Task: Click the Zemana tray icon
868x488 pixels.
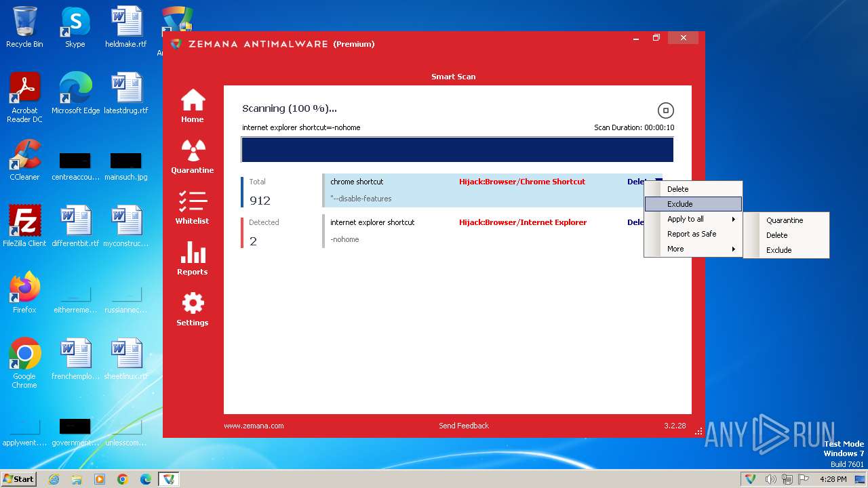Action: click(751, 479)
